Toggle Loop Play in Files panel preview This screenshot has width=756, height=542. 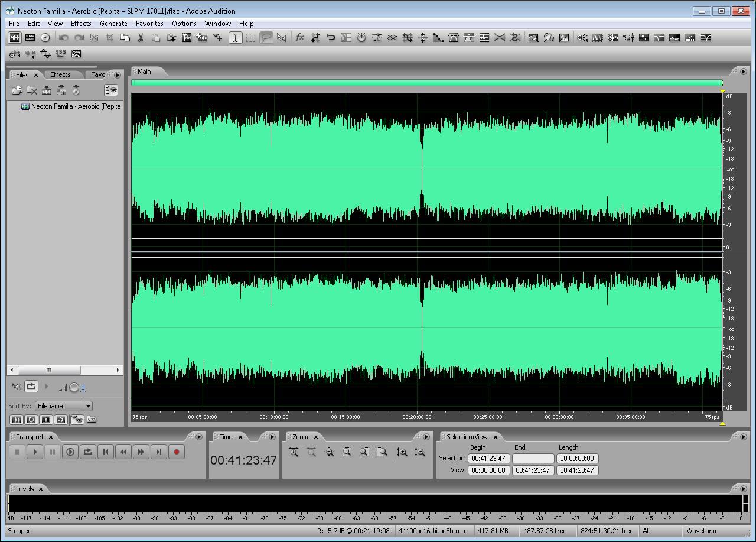click(x=31, y=387)
